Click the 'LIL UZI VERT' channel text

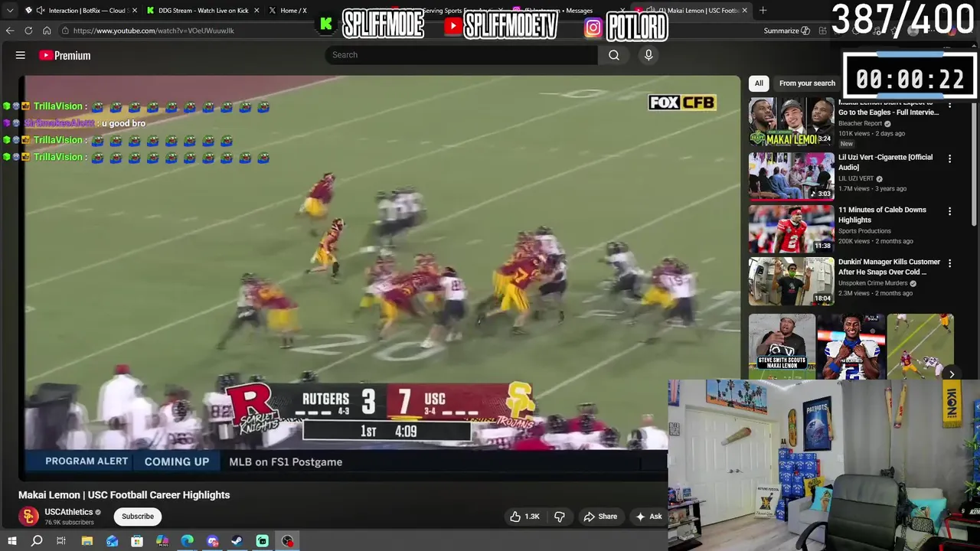(x=856, y=178)
